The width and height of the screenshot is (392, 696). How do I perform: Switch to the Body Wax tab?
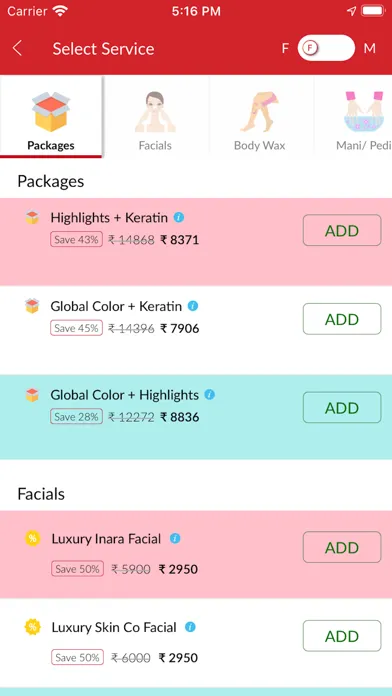pyautogui.click(x=260, y=116)
